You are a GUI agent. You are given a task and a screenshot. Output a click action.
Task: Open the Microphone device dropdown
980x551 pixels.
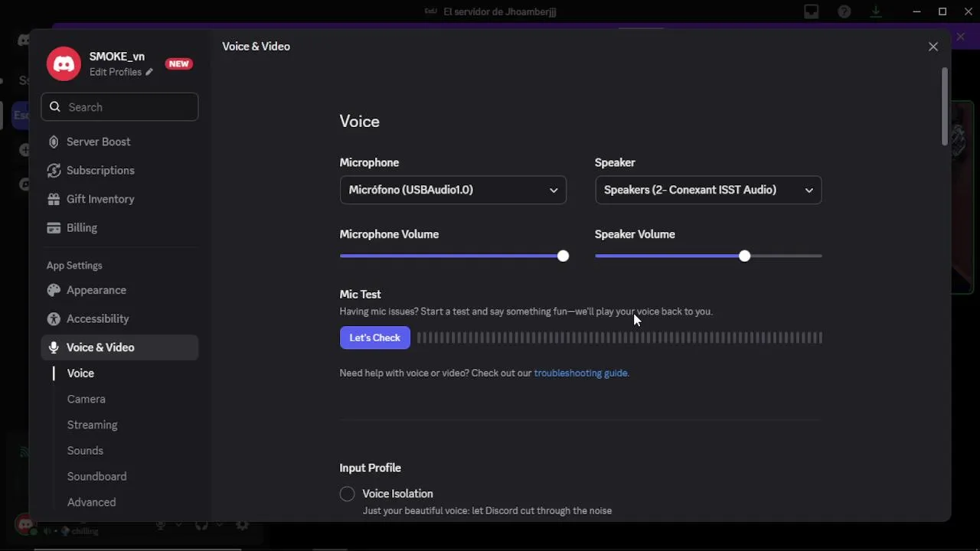452,190
